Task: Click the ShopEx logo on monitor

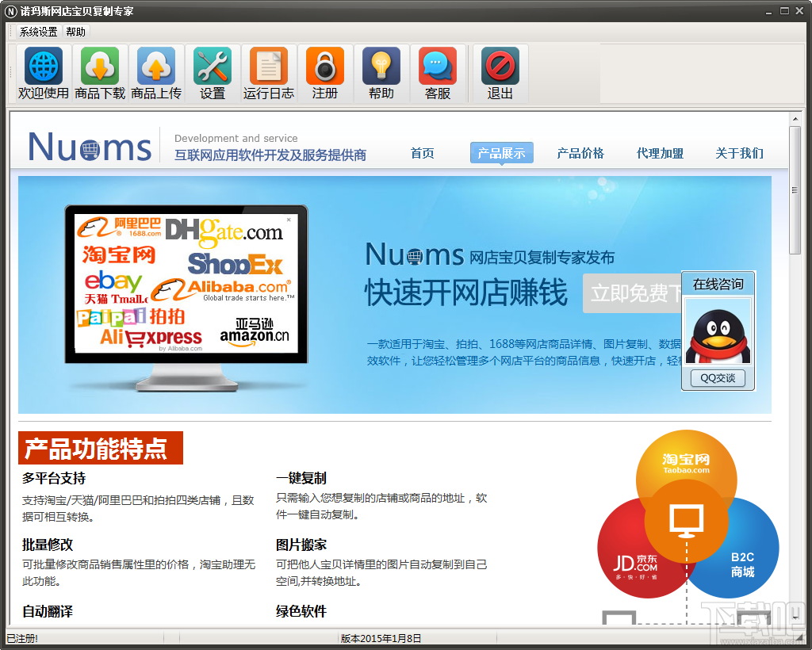Action: coord(236,264)
